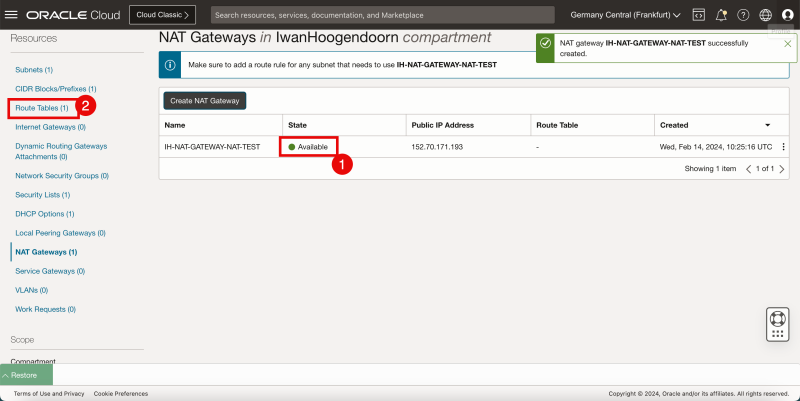Open DHCP Options (1) resource

[44, 214]
